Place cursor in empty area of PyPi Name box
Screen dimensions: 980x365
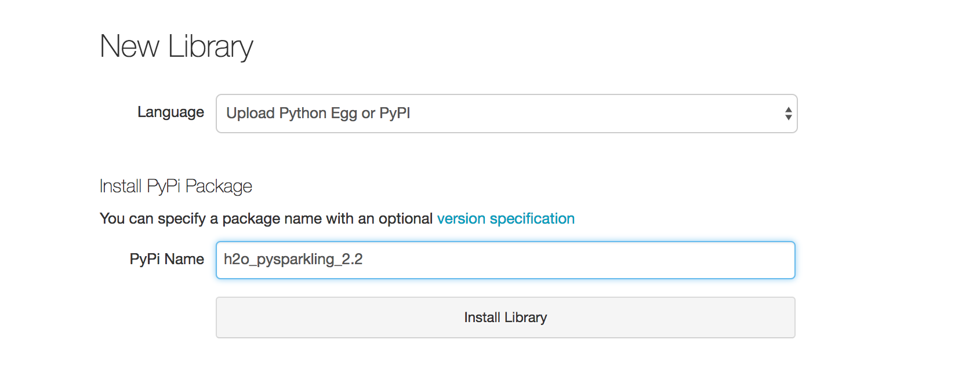point(580,260)
